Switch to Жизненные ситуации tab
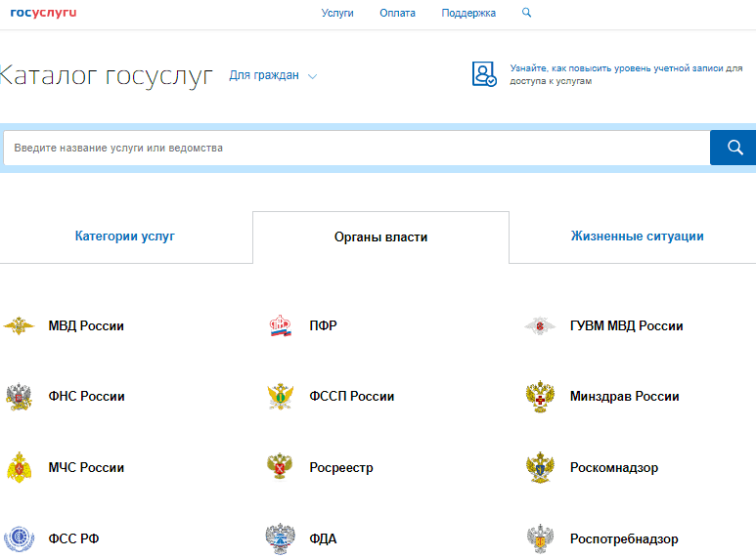Viewport: 756px width, 559px height. pyautogui.click(x=638, y=236)
